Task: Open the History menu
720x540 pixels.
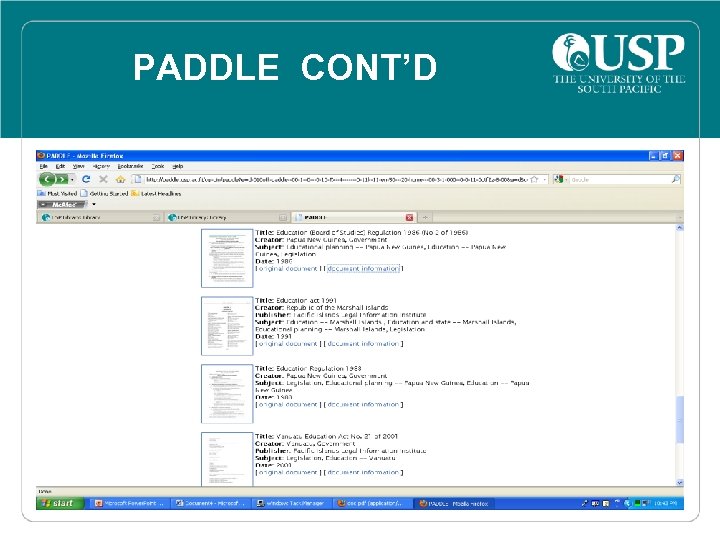Action: pos(101,166)
